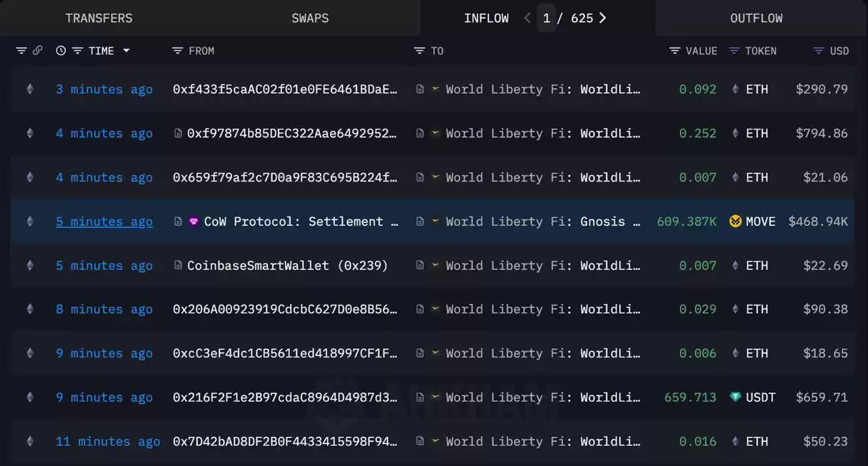Click the Ethereum chain icon on the $468.94K row
Screen dimensions: 868x466
point(30,221)
